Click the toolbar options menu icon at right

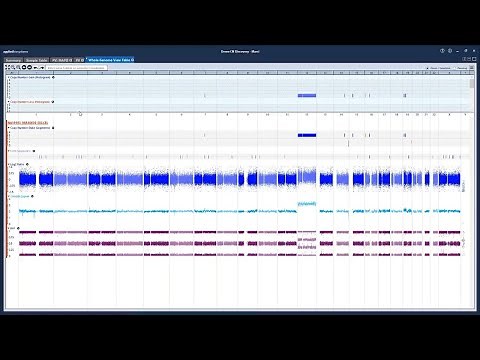pyautogui.click(x=471, y=68)
